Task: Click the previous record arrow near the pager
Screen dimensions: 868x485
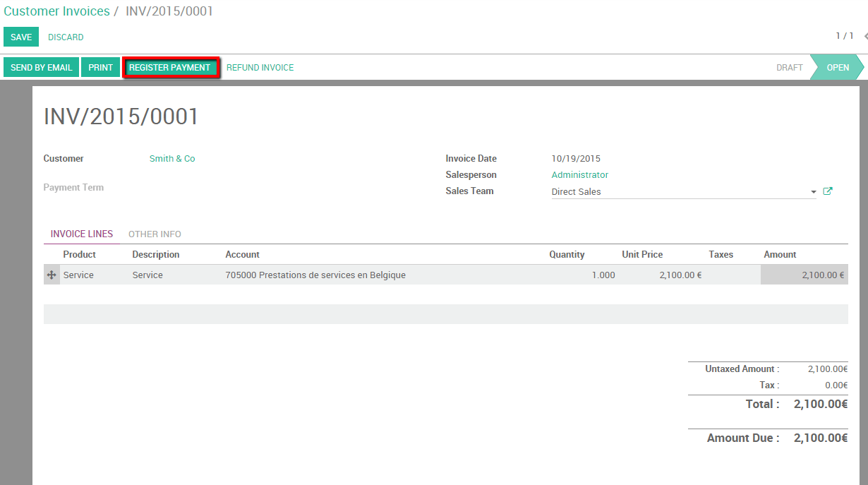Action: coord(865,36)
